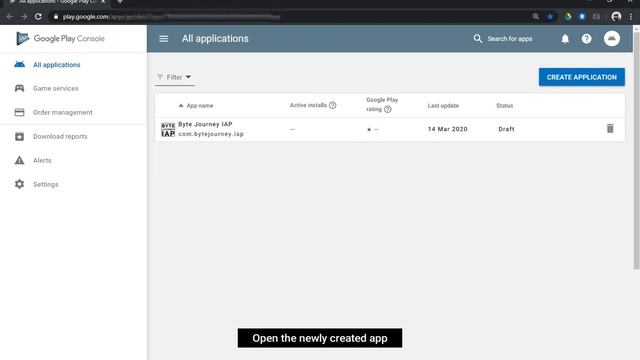Click the green browser extension icon
640x360 pixels.
568,17
